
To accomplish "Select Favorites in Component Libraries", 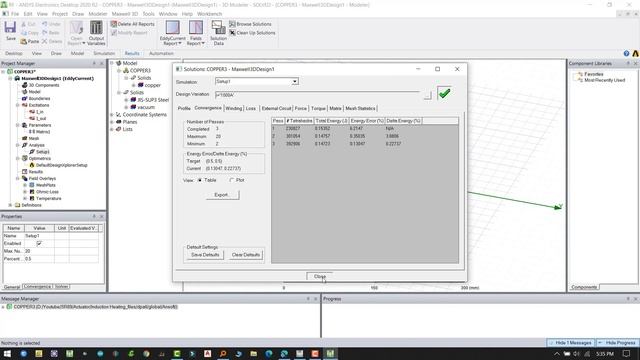I will click(593, 74).
